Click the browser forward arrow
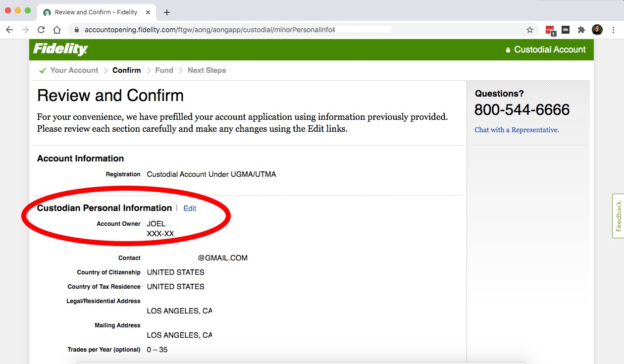This screenshot has height=364, width=624. coord(25,30)
